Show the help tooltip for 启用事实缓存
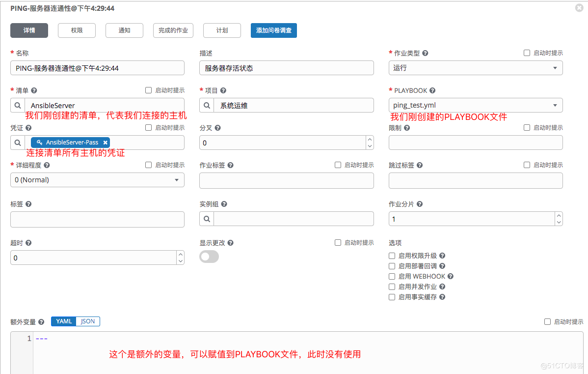This screenshot has width=588, height=374. [442, 297]
